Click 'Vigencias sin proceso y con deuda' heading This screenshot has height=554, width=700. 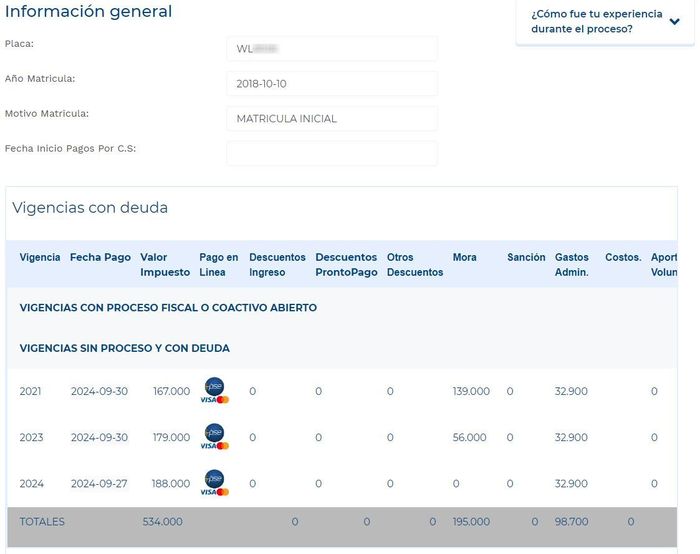[124, 348]
